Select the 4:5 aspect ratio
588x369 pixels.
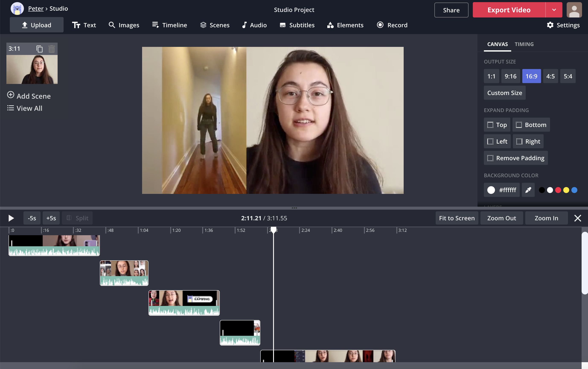tap(550, 76)
